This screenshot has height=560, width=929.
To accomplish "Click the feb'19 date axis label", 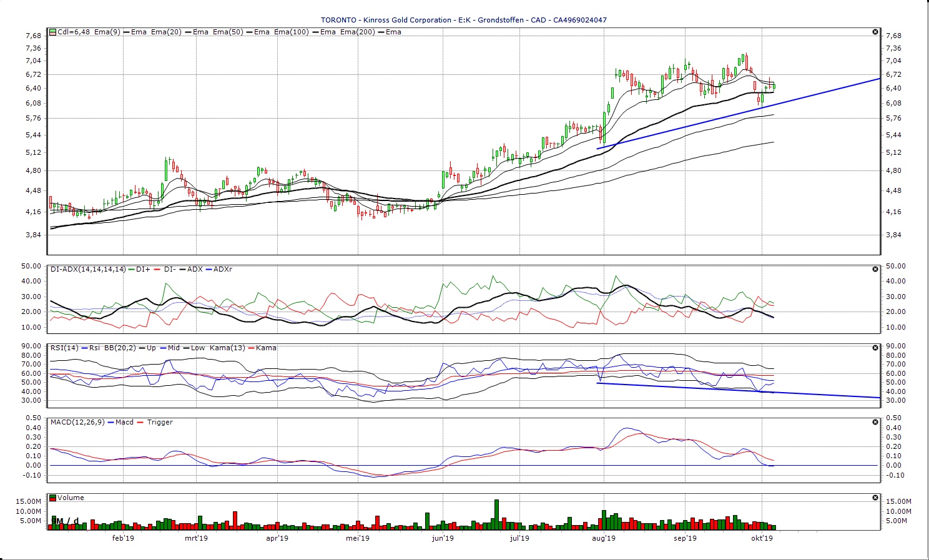I will pos(123,538).
